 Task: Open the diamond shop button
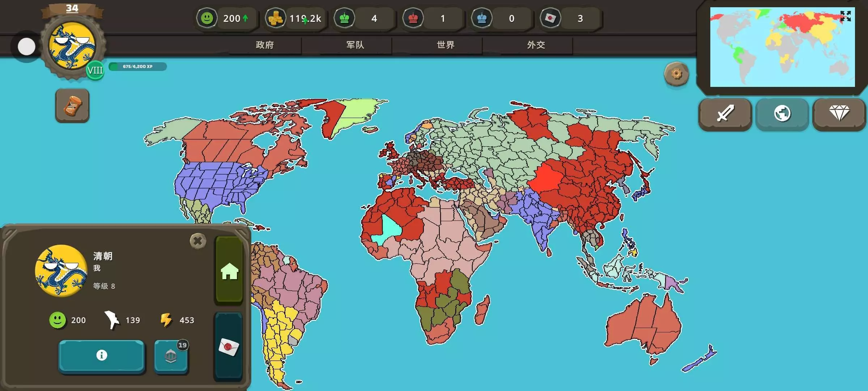click(x=839, y=114)
